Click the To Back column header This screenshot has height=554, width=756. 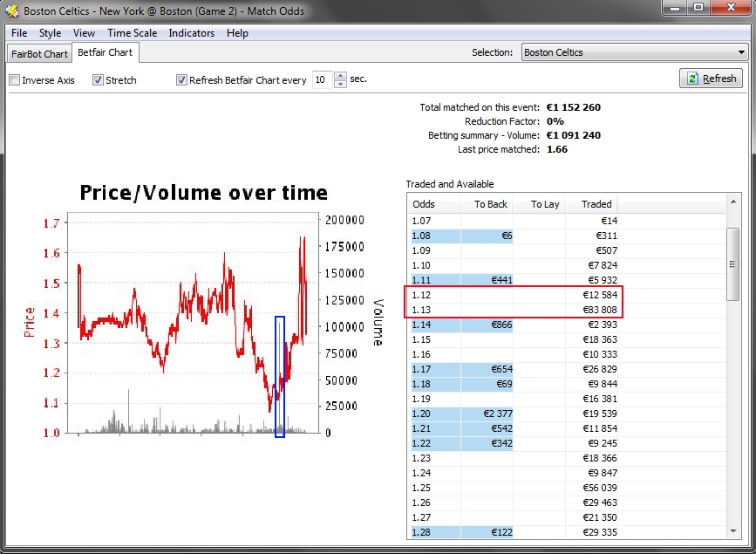[x=487, y=204]
